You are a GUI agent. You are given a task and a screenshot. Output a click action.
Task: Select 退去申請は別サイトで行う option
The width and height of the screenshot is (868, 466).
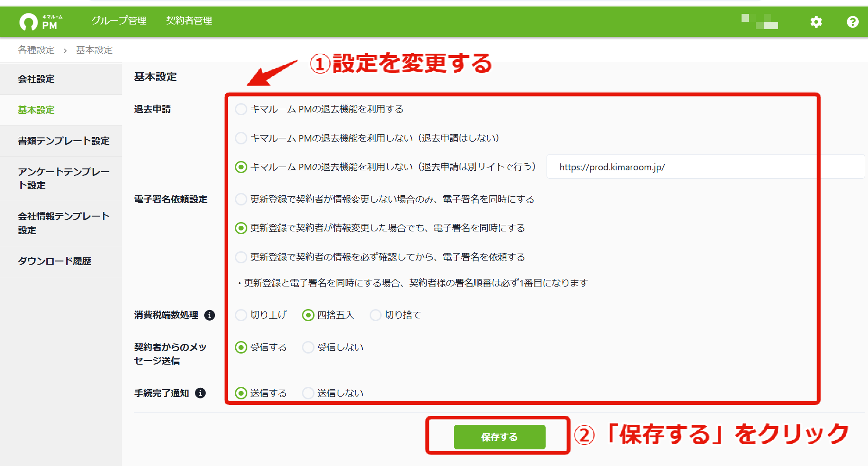(x=241, y=167)
